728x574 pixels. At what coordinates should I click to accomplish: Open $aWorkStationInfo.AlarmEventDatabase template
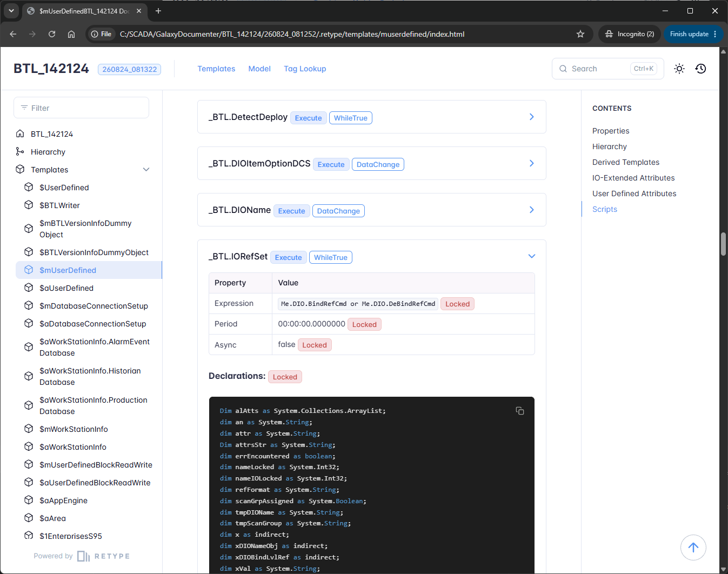click(x=95, y=347)
